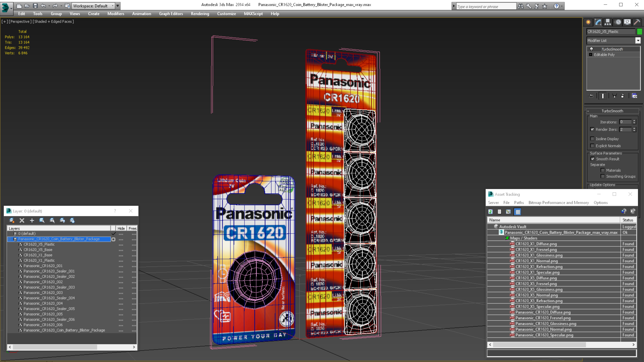Toggle TurboSmooth modifier lightbulb
Viewport: 644px width, 362px height.
click(591, 49)
